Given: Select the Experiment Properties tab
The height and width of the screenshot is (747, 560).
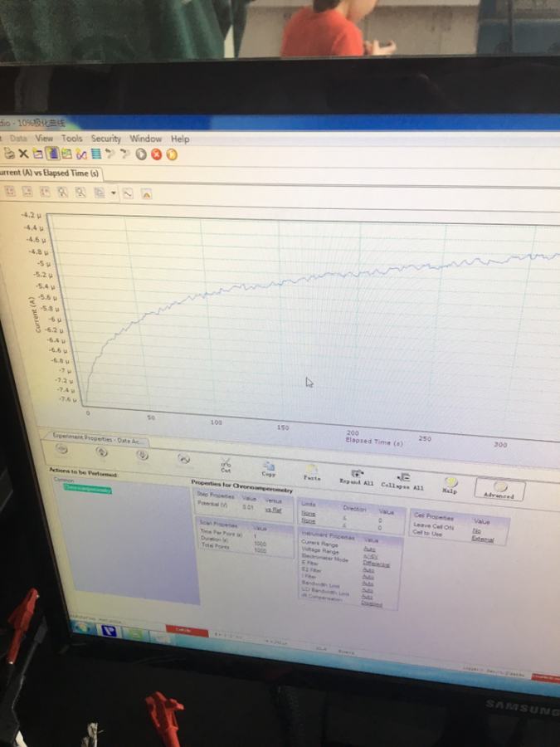Looking at the screenshot, I should click(98, 439).
